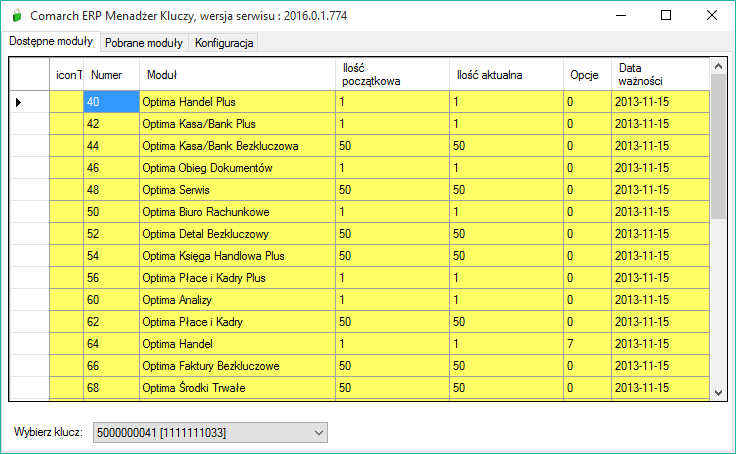Screen dimensions: 736x454
Task: Click number cell 56
Action: [111, 278]
